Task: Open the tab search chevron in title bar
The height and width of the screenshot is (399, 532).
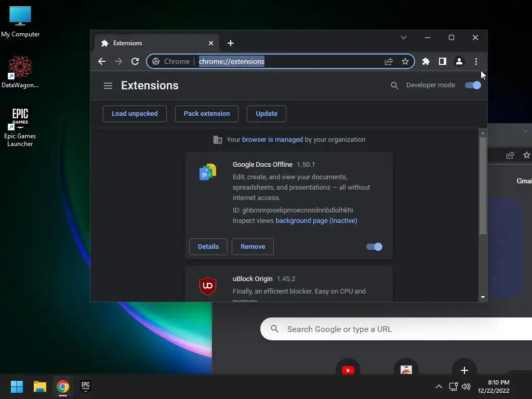Action: tap(403, 37)
